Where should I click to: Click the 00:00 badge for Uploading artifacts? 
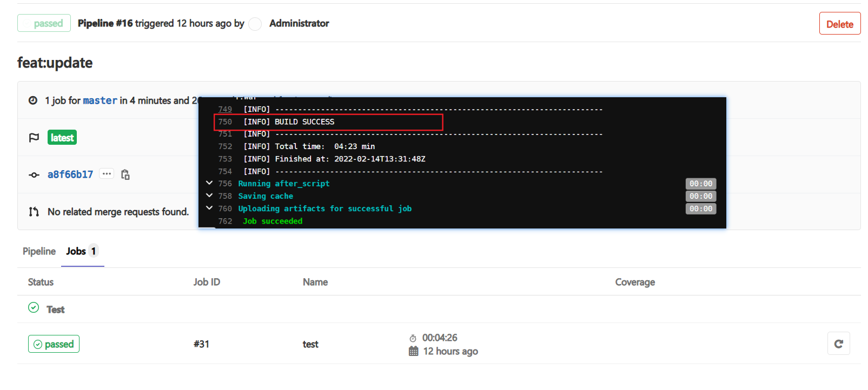(701, 209)
